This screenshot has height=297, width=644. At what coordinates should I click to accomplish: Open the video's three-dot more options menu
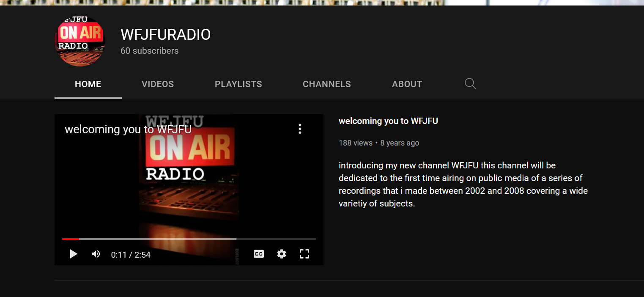pyautogui.click(x=300, y=129)
